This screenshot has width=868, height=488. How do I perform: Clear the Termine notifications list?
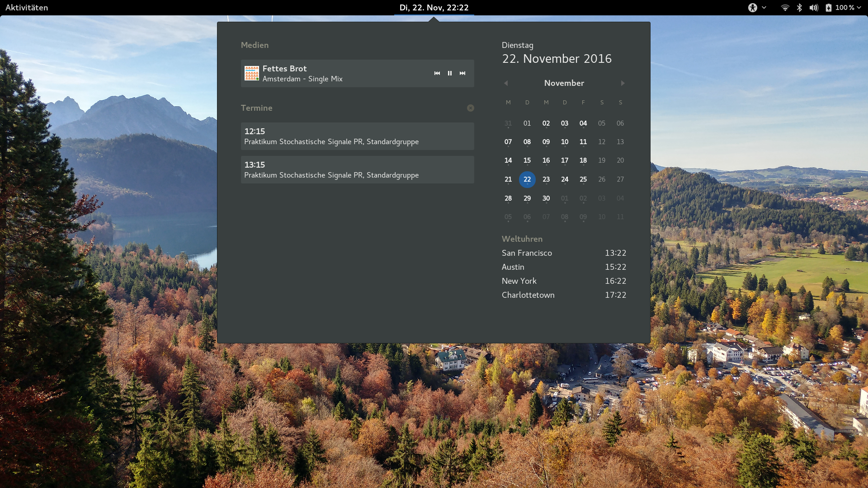(470, 108)
